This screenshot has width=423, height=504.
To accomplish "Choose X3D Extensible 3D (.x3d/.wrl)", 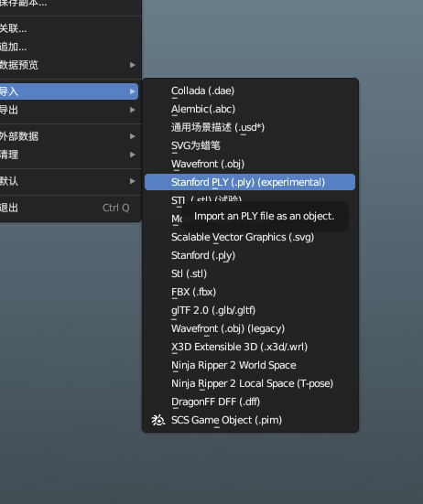I will click(250, 348).
